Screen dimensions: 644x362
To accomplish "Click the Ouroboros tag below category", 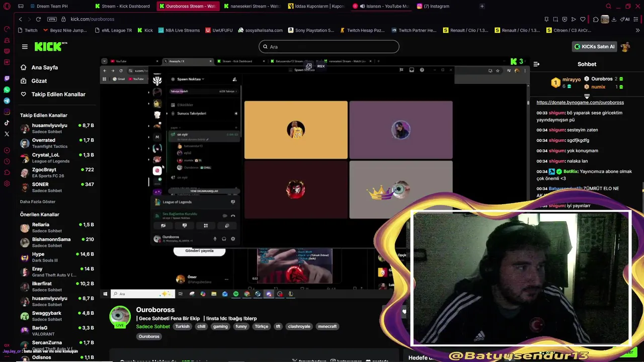I will (149, 336).
